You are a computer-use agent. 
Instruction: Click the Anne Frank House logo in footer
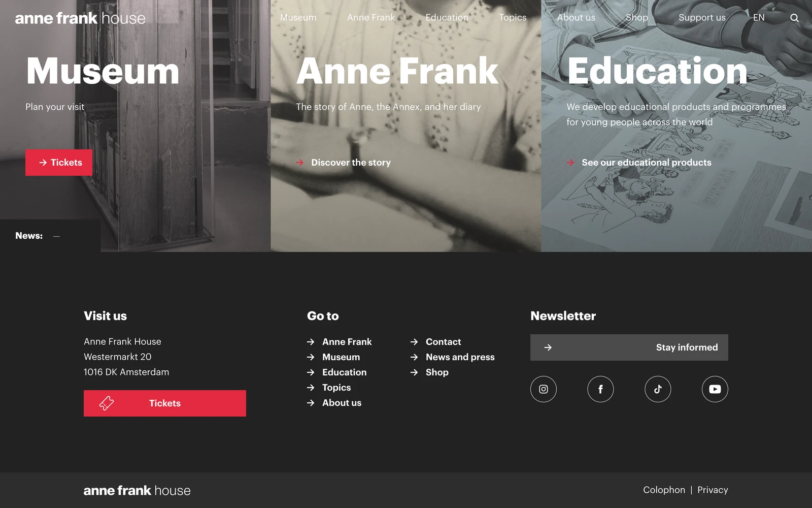[x=137, y=490]
